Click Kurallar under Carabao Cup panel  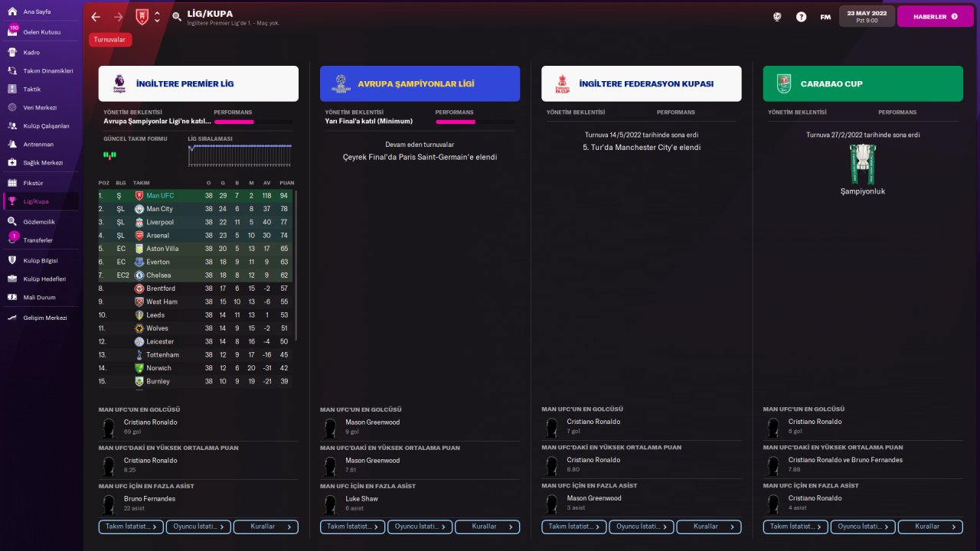pos(930,527)
